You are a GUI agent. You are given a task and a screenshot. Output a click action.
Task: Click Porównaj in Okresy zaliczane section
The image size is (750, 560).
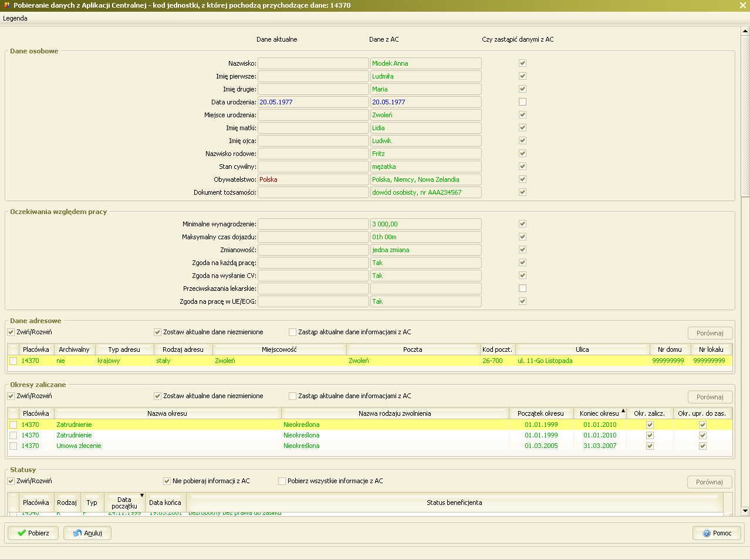click(710, 397)
